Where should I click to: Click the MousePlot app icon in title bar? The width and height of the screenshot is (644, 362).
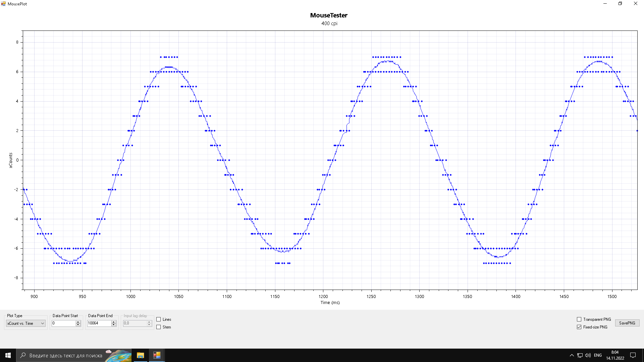pos(3,4)
